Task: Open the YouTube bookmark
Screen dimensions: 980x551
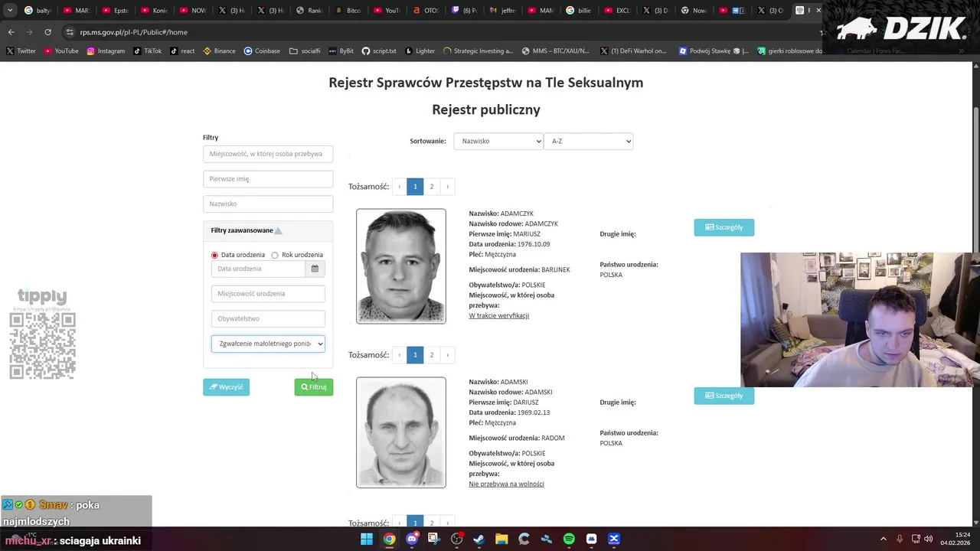Action: (61, 51)
